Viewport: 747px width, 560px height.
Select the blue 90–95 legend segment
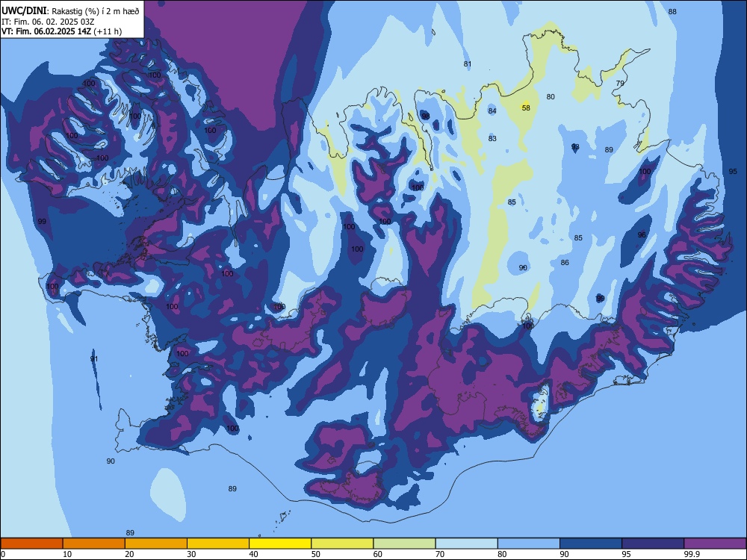pyautogui.click(x=591, y=544)
